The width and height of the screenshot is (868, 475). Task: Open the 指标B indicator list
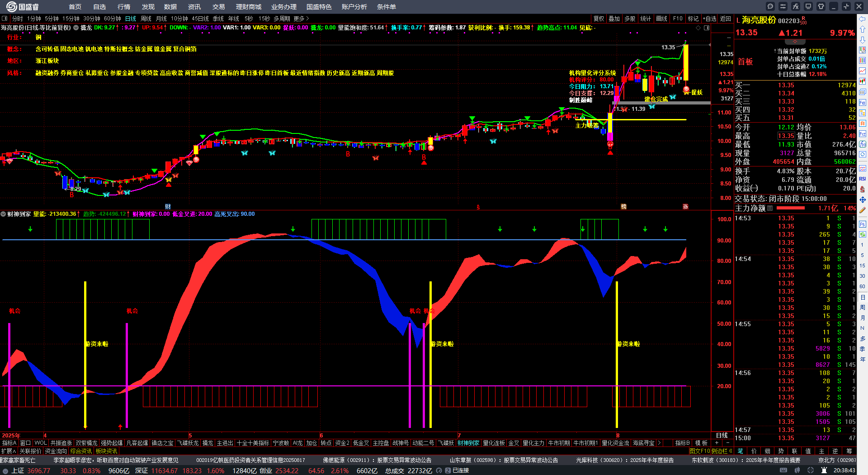coord(682,443)
